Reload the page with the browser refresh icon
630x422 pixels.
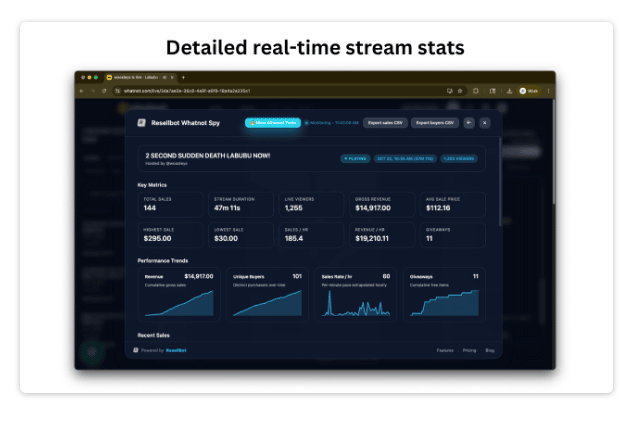103,90
